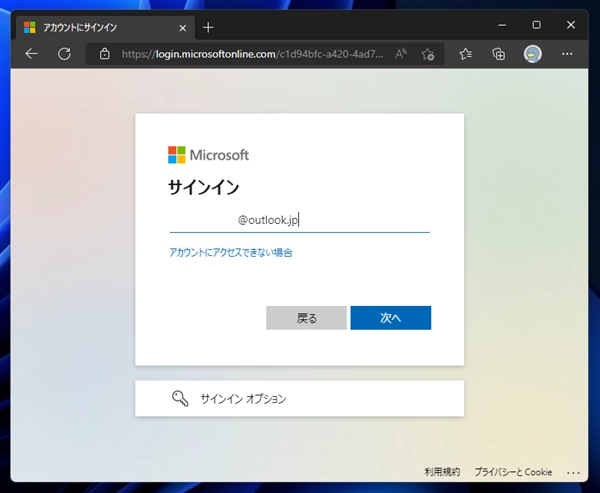The height and width of the screenshot is (493, 600).
Task: Minimize the Edge browser window
Action: click(502, 25)
